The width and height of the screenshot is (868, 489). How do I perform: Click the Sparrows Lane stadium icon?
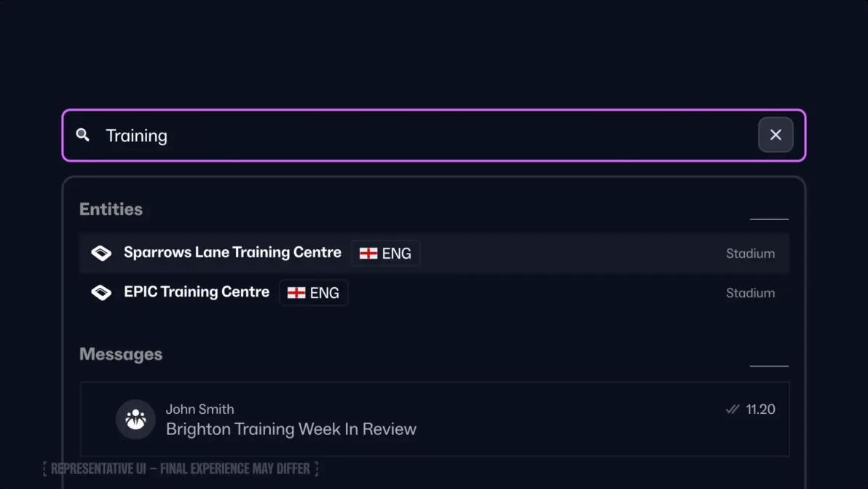coord(101,253)
